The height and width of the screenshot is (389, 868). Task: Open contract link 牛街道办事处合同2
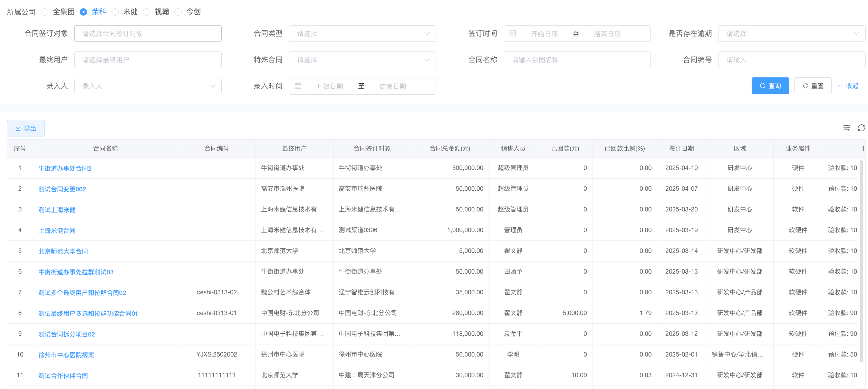click(x=65, y=169)
